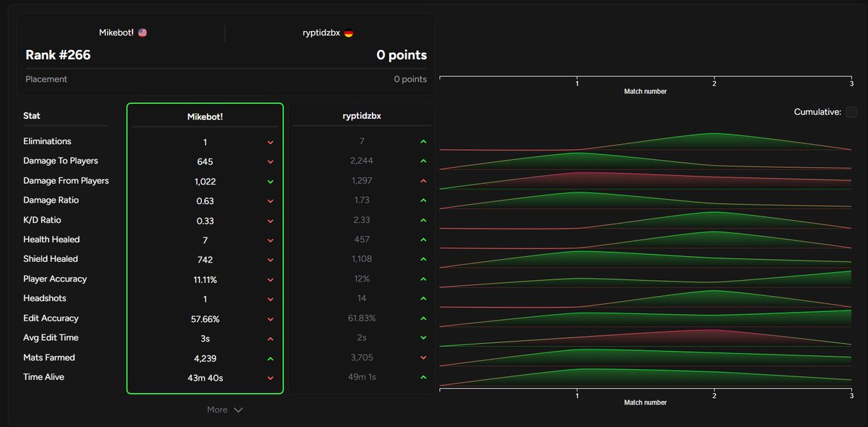Click ryptidzbx Shield Healed arrow
This screenshot has width=868, height=427.
pos(423,259)
